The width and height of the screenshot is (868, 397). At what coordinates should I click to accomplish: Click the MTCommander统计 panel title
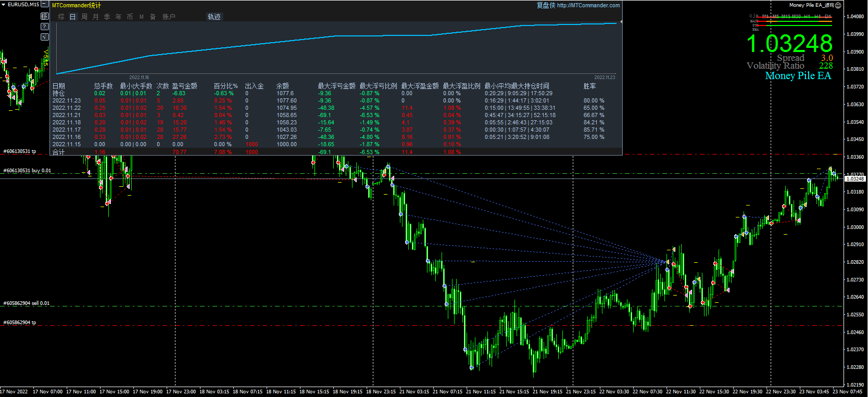coord(77,5)
